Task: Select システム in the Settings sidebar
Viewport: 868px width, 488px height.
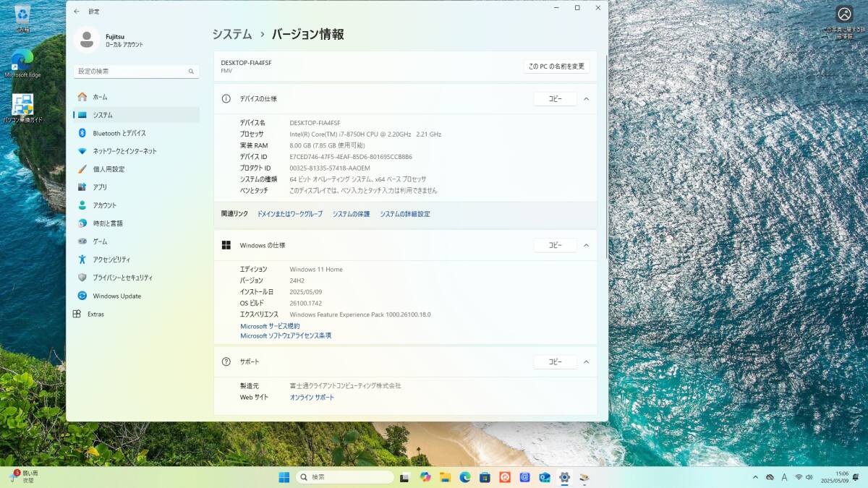Action: (x=136, y=115)
